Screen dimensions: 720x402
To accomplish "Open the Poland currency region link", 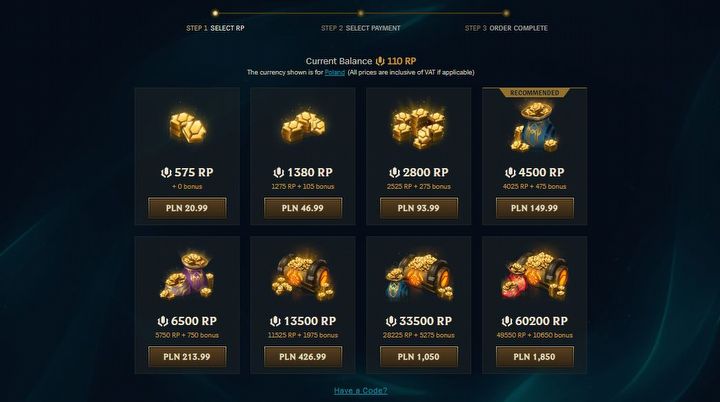I will pos(335,72).
